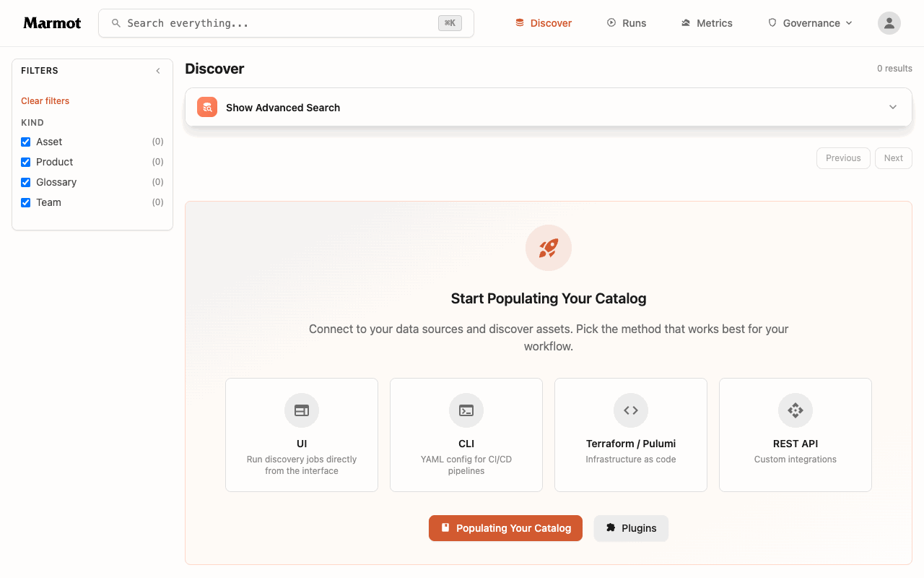Focus the Search everything input field
The width and height of the screenshot is (924, 578).
click(x=286, y=23)
